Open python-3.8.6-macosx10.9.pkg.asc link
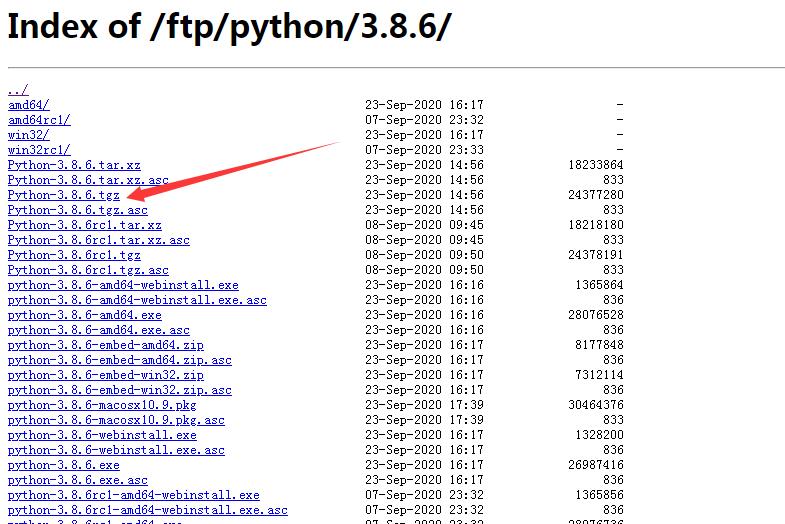The width and height of the screenshot is (785, 524). tap(116, 420)
